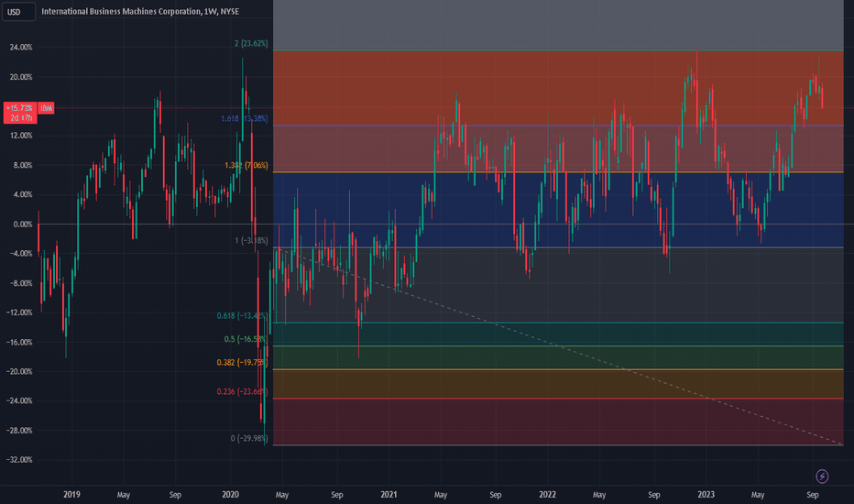Click the 24.00% price axis label

21,48
